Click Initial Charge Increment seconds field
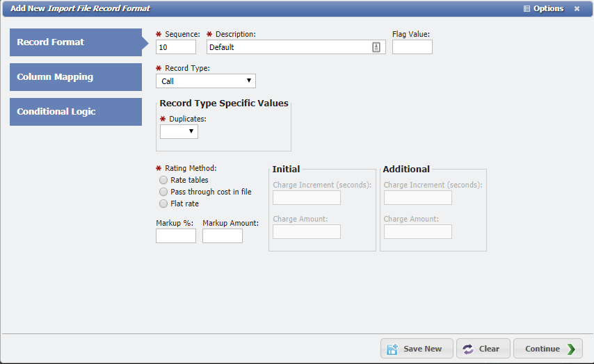 [306, 198]
